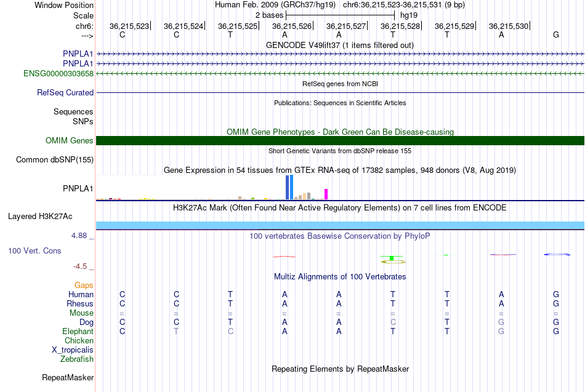Click the OMIM Gene Phenotypes track title
Screen dimensions: 585x392
pos(340,132)
